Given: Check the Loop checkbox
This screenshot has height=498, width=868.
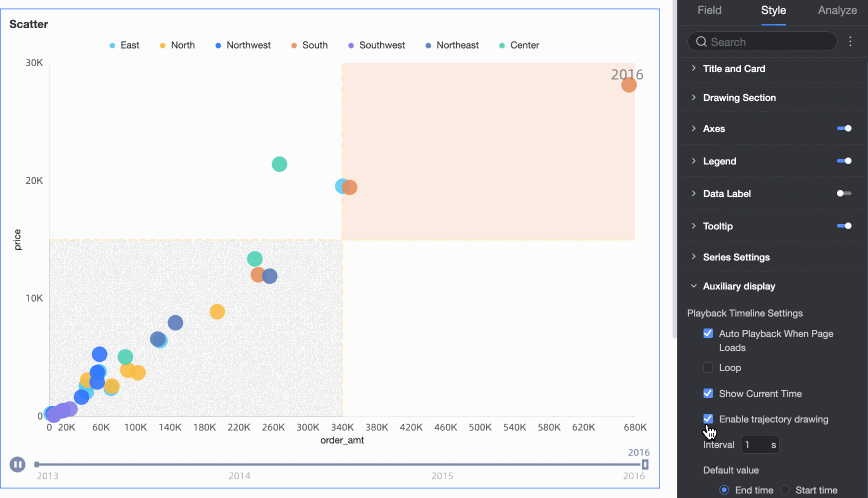Looking at the screenshot, I should point(708,367).
